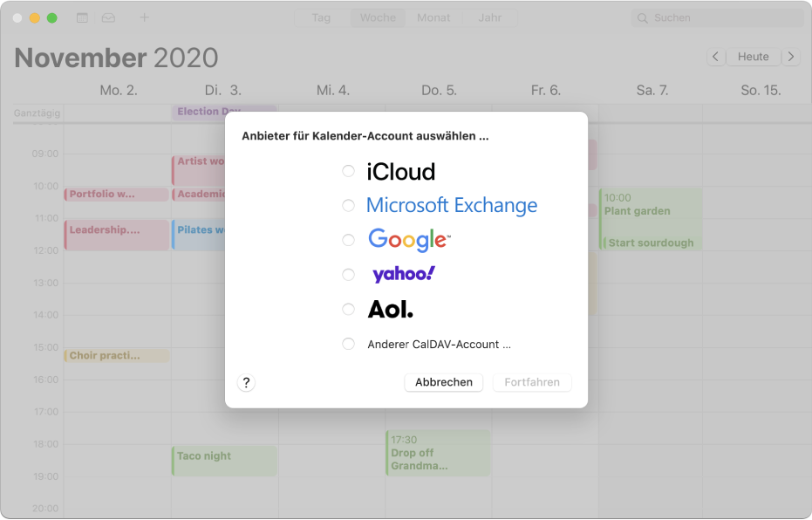This screenshot has height=520, width=812.
Task: Switch to the Jahr view tab
Action: (x=490, y=17)
